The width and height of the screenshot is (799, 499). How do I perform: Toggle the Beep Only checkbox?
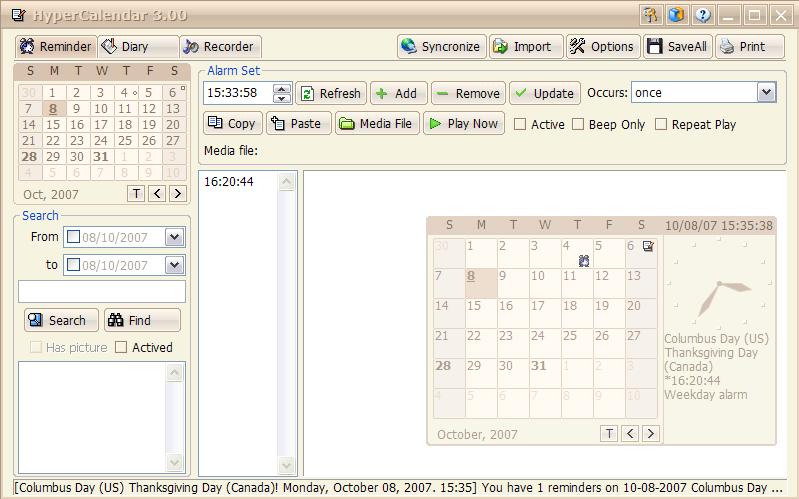pos(578,124)
